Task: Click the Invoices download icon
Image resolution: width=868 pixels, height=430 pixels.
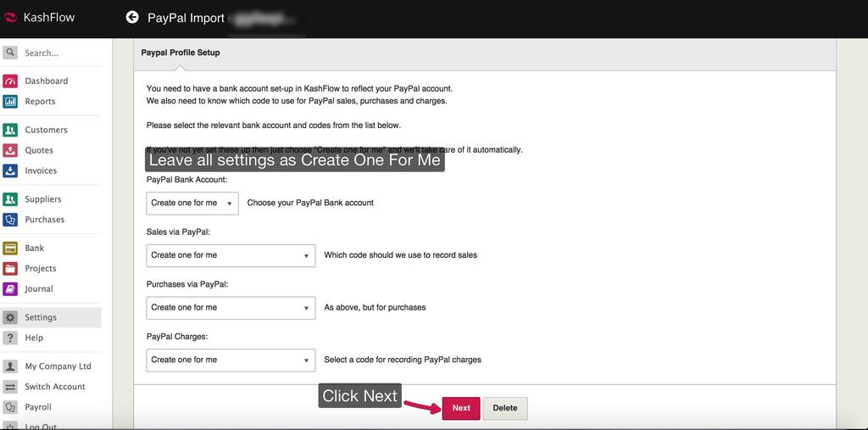Action: pyautogui.click(x=10, y=170)
